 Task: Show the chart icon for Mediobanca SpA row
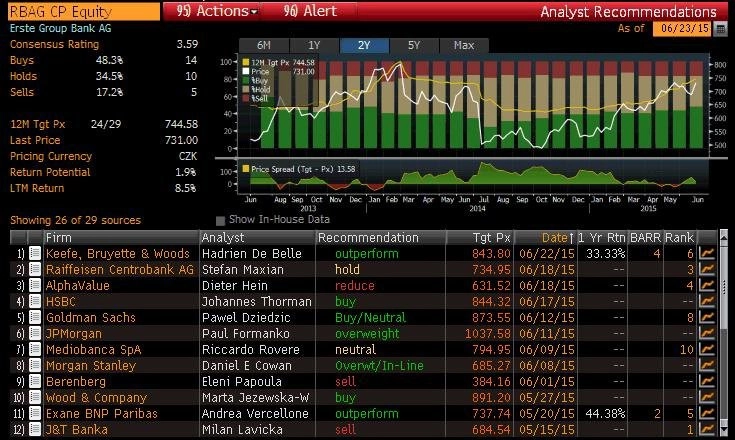(x=706, y=349)
